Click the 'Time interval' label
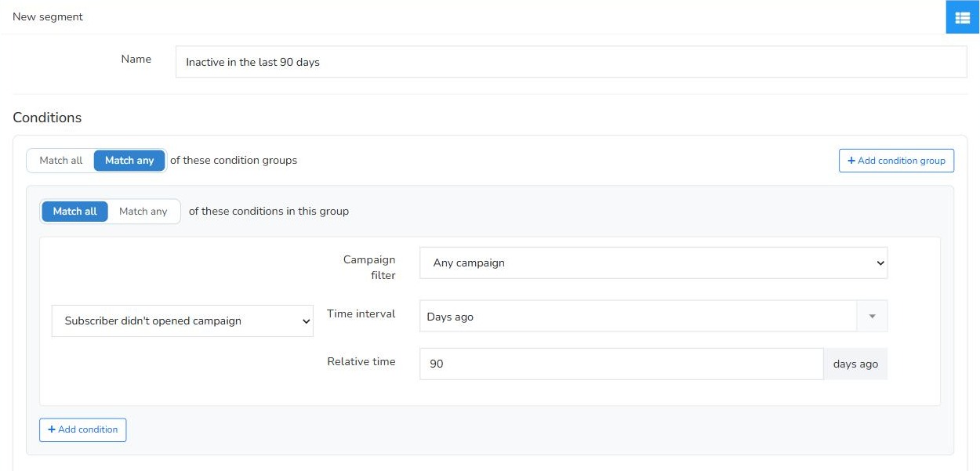The height and width of the screenshot is (471, 980). (361, 313)
